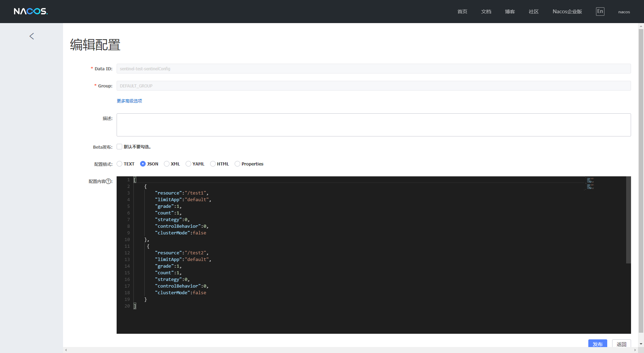
Task: Click "grade":1 on line 5
Action: [168, 206]
